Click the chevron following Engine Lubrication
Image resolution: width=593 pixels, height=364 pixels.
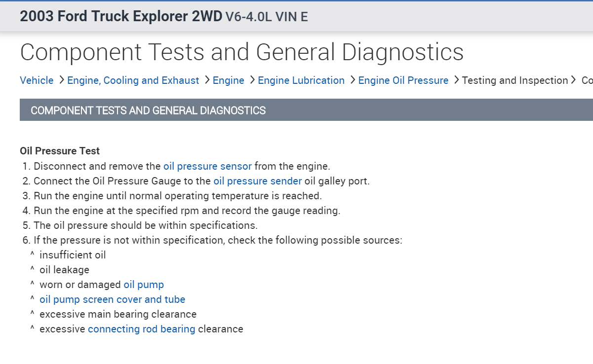(352, 80)
